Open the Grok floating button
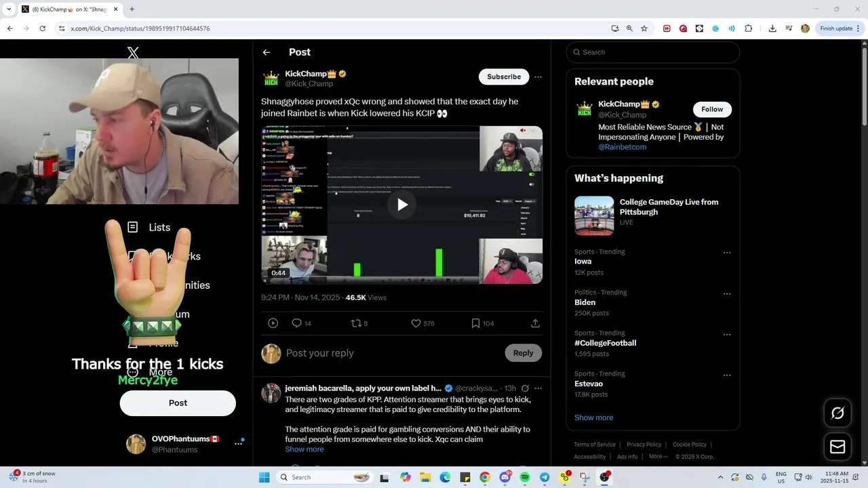Image resolution: width=868 pixels, height=488 pixels. [x=837, y=413]
